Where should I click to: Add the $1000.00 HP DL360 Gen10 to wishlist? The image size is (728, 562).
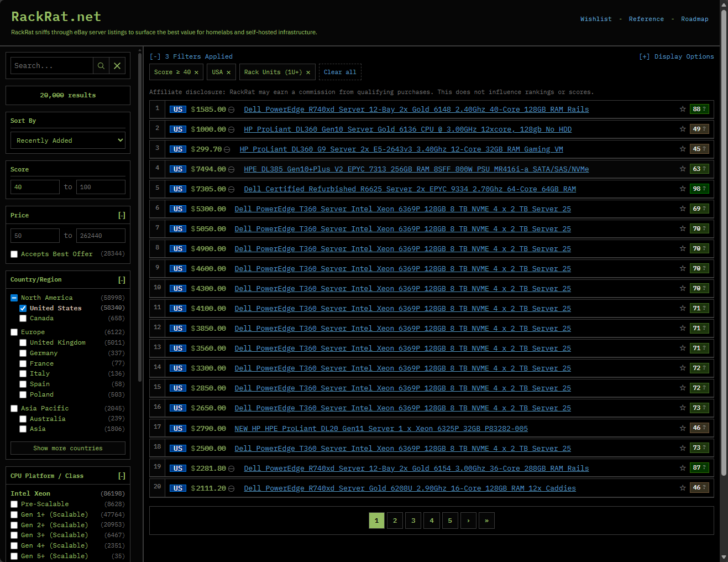(x=683, y=129)
